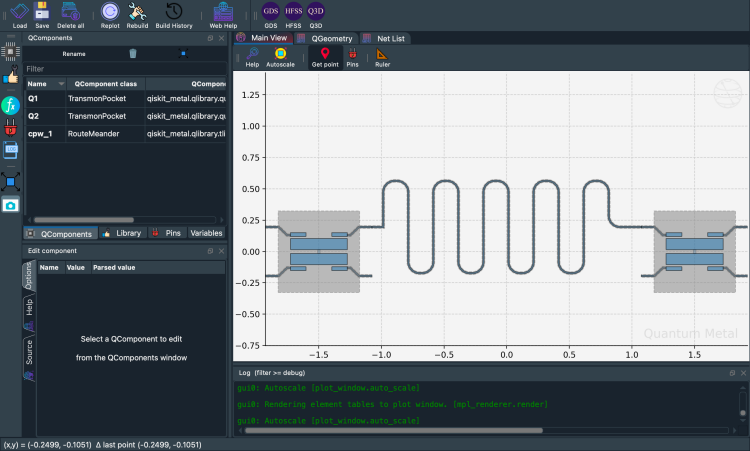Open Web Help

[223, 15]
